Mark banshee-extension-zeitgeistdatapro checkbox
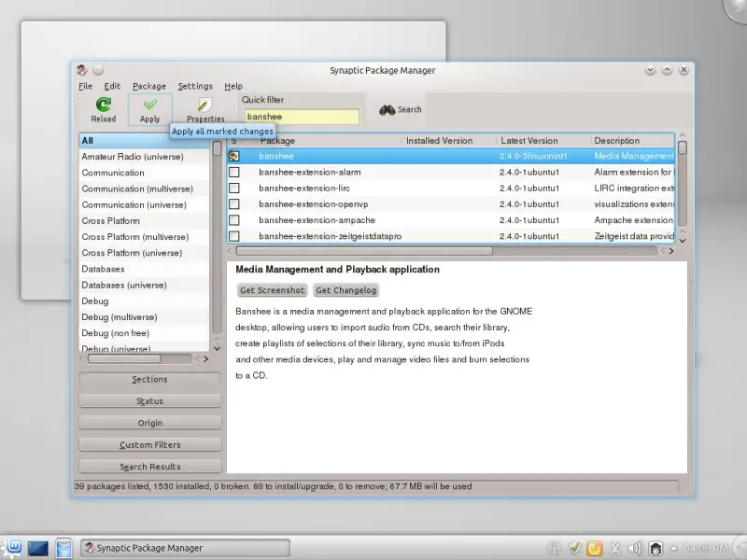This screenshot has width=747, height=560. (234, 236)
